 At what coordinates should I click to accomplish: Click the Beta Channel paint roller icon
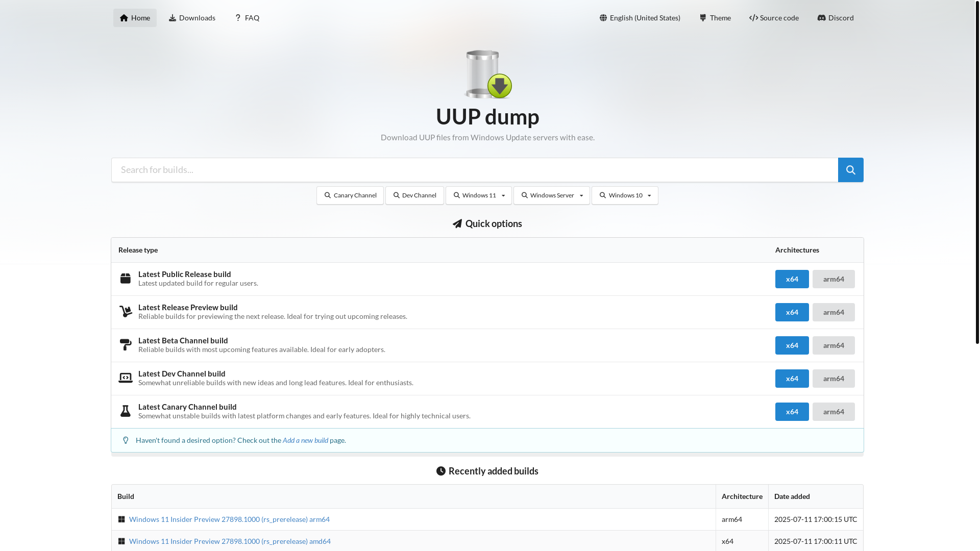pos(125,345)
